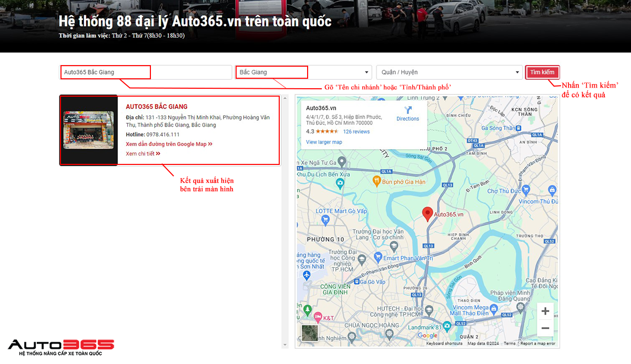Click View larger map link

tap(324, 142)
